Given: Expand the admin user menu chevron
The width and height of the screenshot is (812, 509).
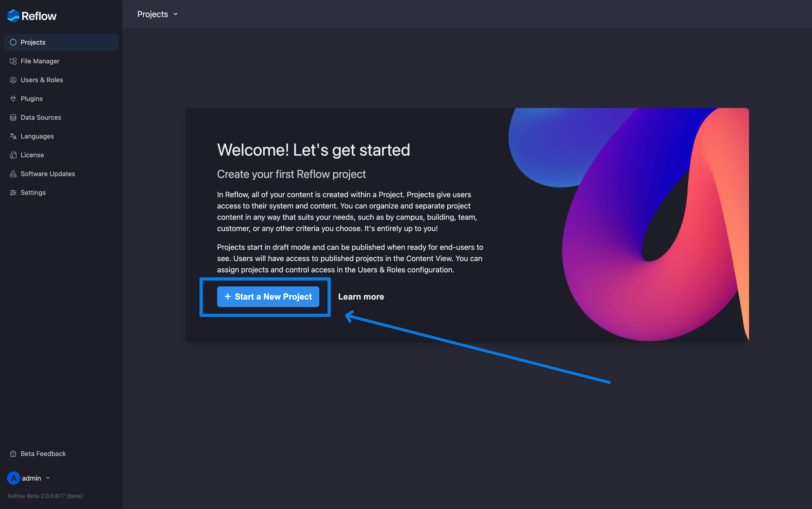Looking at the screenshot, I should (48, 478).
